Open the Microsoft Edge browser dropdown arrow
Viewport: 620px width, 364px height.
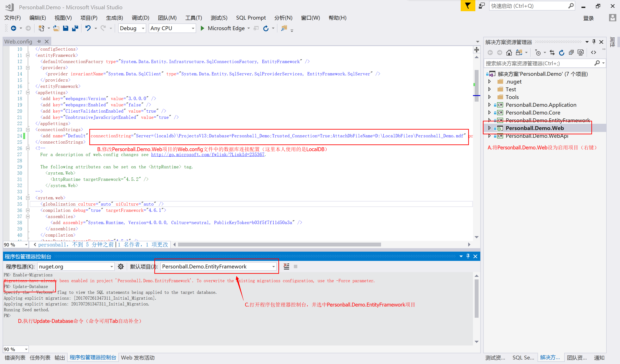pos(248,28)
